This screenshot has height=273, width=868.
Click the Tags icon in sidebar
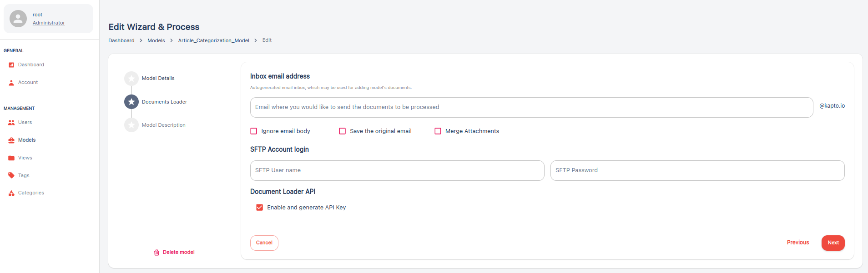[x=11, y=175]
